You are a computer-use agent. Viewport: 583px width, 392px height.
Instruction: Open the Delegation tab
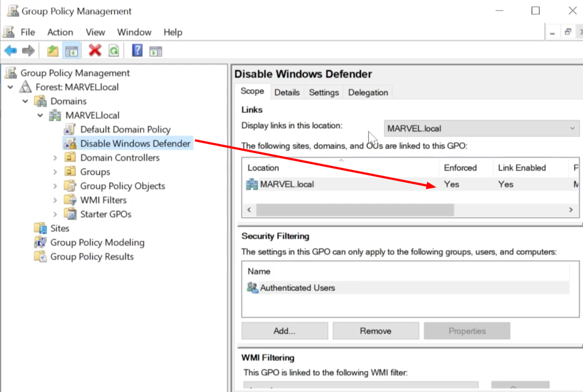pos(368,92)
